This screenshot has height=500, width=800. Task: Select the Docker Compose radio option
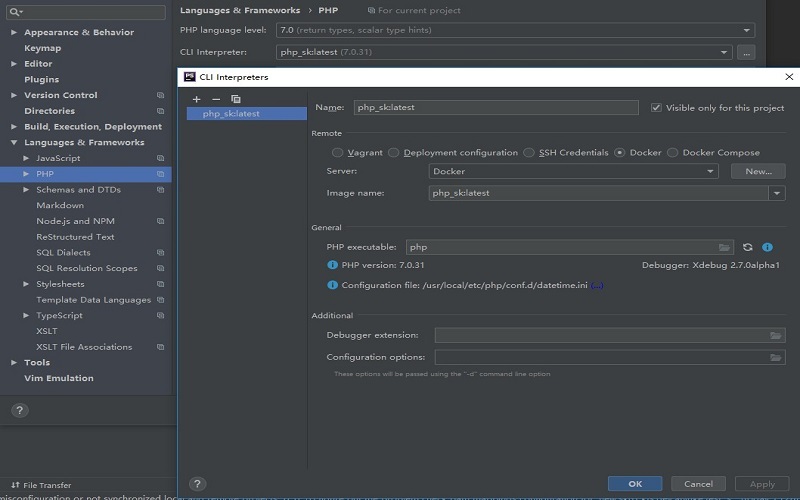673,153
